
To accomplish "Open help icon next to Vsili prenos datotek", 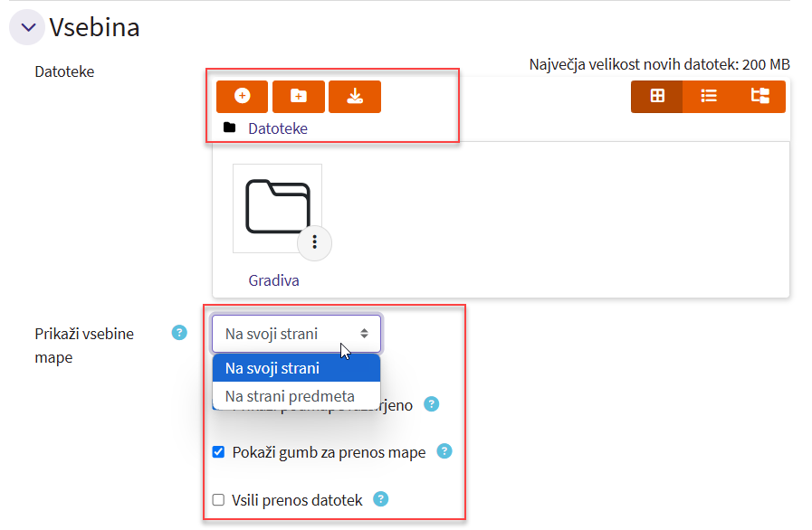I will (381, 498).
